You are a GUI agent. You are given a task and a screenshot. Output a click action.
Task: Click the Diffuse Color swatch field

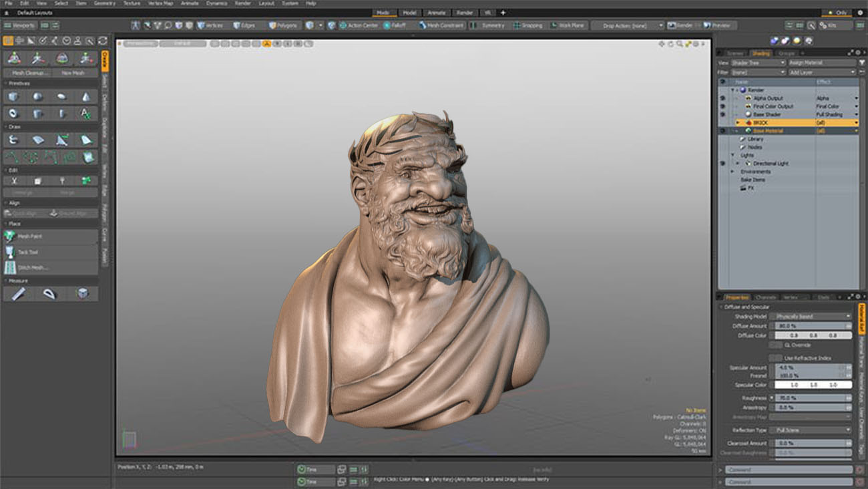point(813,335)
